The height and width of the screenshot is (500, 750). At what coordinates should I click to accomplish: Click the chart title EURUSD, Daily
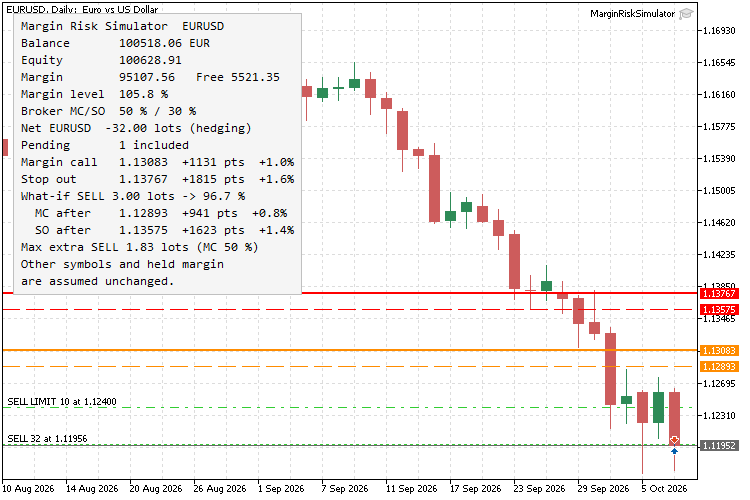click(82, 9)
